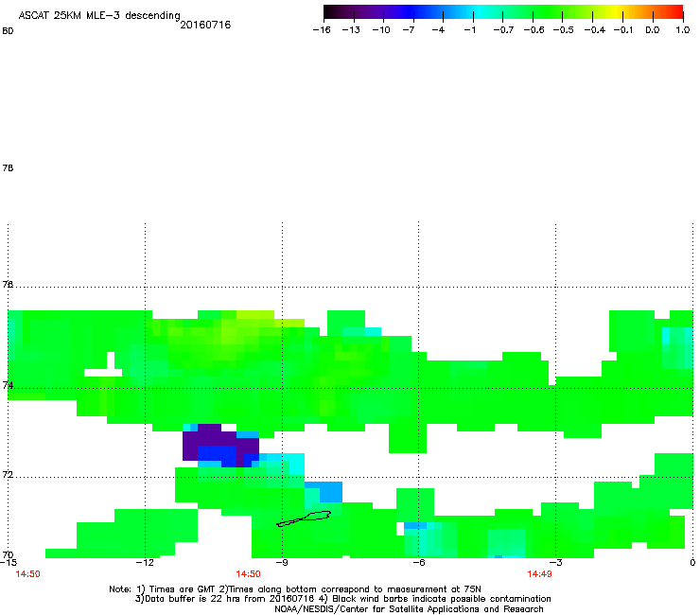Click the colorbar label '-16'
This screenshot has height=615, width=700.
pyautogui.click(x=322, y=30)
